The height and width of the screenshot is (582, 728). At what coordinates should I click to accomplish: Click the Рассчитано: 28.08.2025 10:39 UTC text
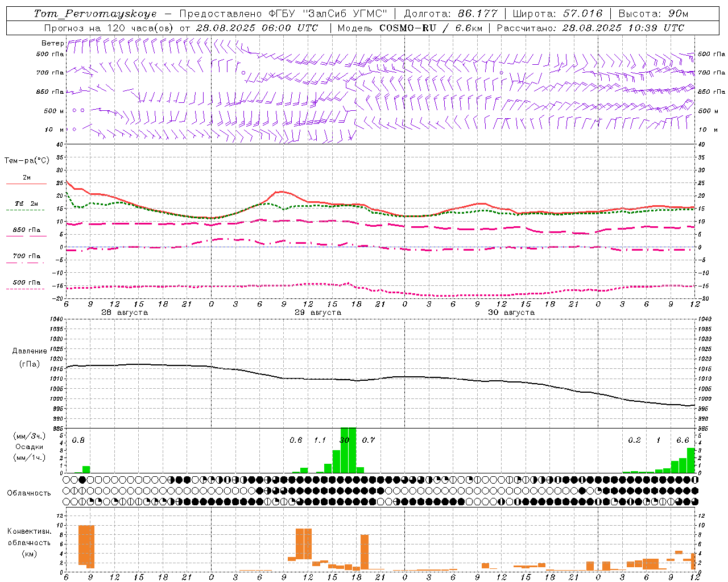pyautogui.click(x=590, y=28)
